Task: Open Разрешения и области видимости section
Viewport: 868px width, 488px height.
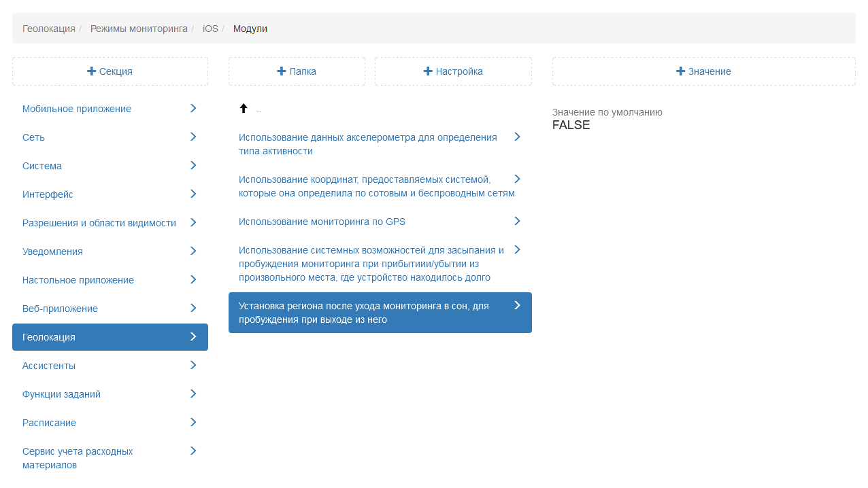Action: coord(99,223)
